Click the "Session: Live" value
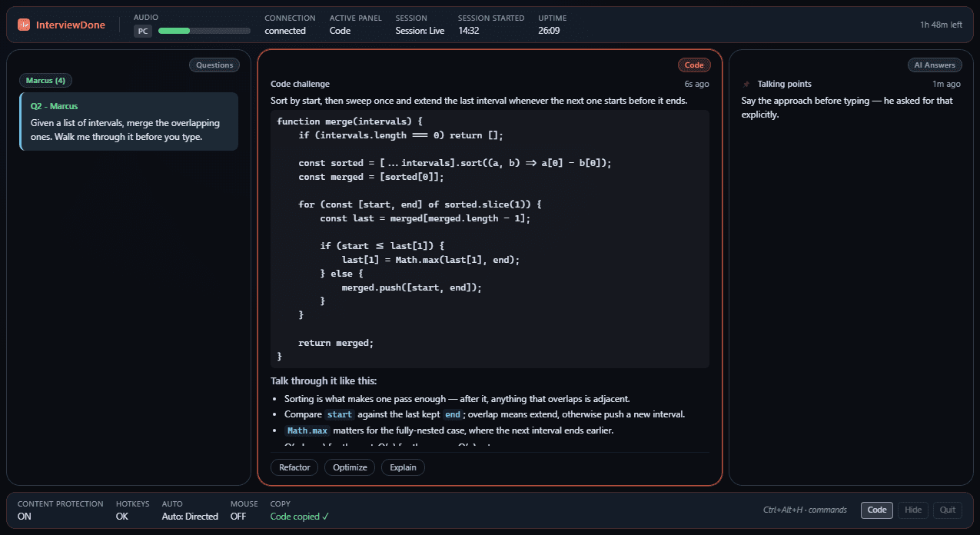This screenshot has width=980, height=535. pyautogui.click(x=420, y=31)
